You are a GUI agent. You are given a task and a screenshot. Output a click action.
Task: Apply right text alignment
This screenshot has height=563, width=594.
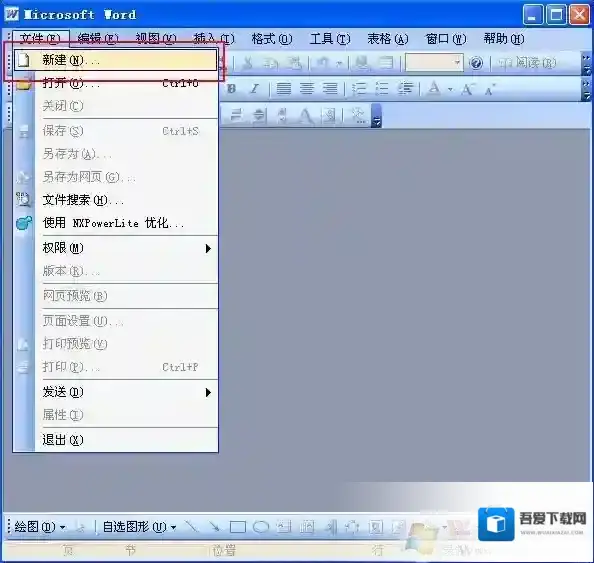point(330,89)
